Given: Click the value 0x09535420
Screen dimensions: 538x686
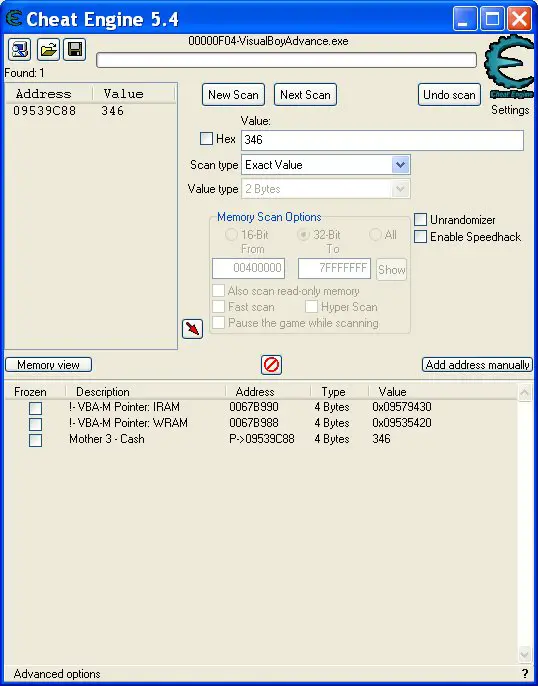Looking at the screenshot, I should (402, 423).
